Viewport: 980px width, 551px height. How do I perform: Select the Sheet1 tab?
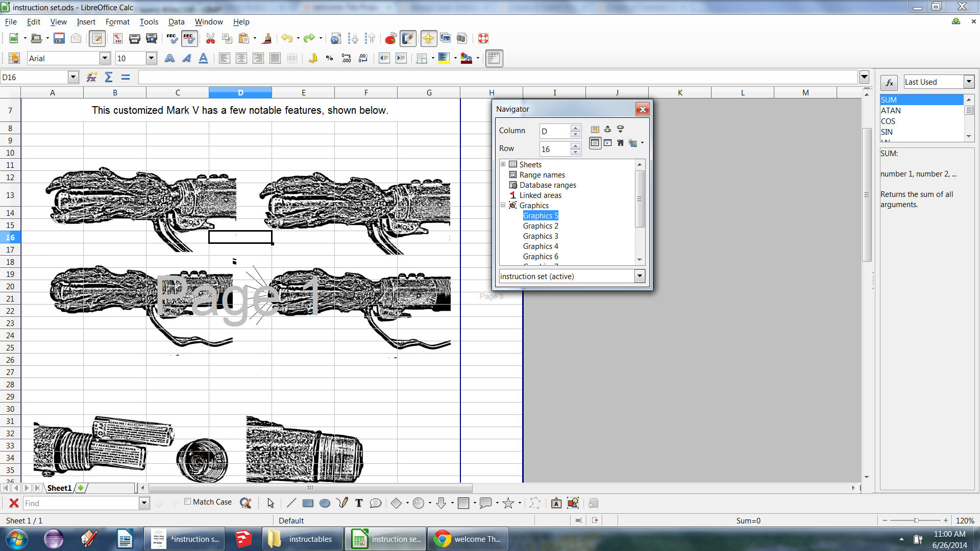59,488
